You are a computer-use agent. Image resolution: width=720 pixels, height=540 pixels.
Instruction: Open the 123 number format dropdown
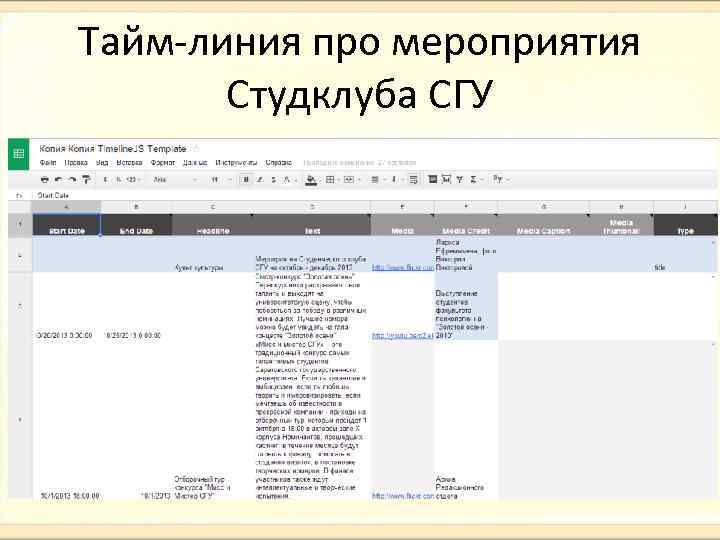tap(133, 180)
